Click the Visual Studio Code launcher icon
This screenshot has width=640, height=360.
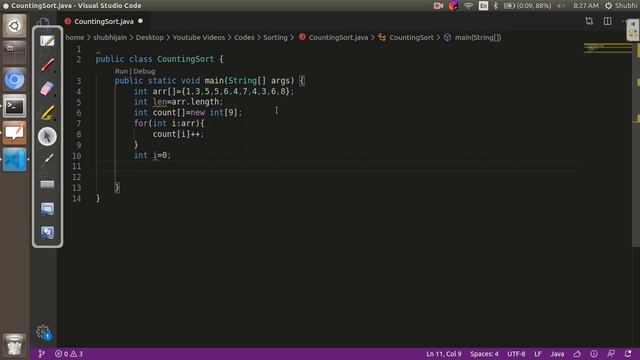click(x=14, y=160)
